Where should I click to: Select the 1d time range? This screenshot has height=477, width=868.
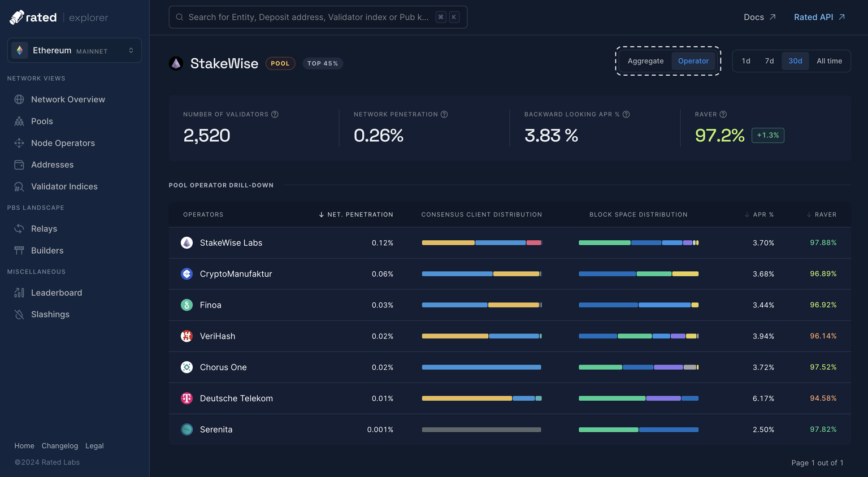click(x=746, y=61)
